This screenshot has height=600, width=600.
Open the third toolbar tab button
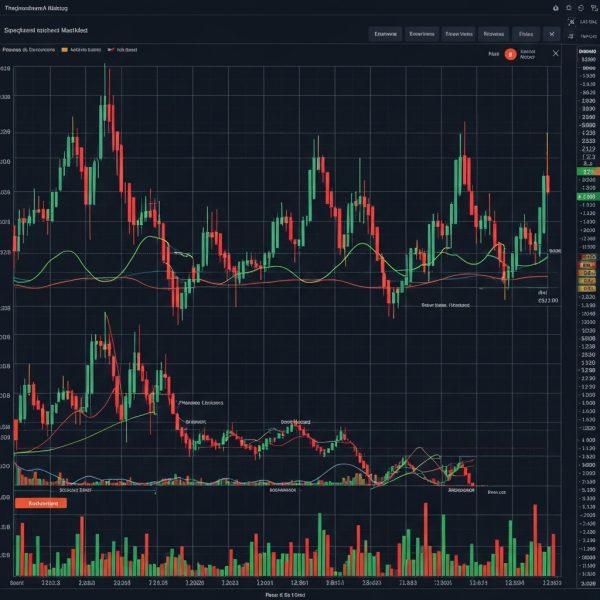click(x=458, y=33)
